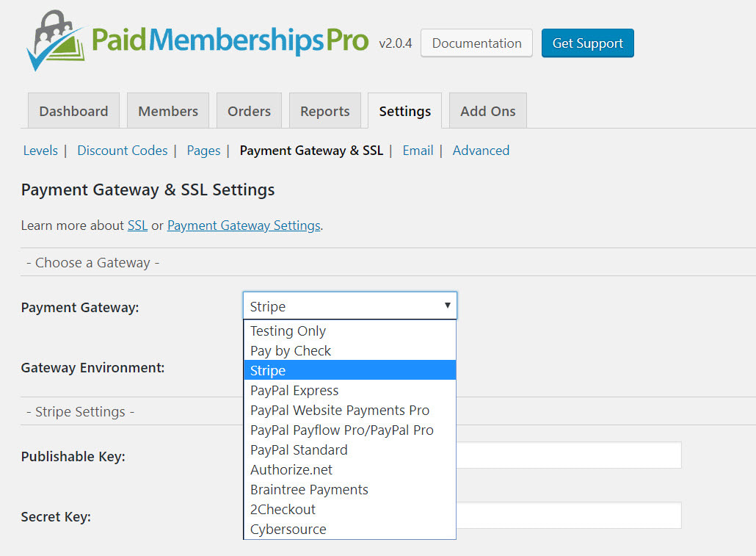This screenshot has height=556, width=756.
Task: Click inside the Publishable Key field
Action: 573,455
